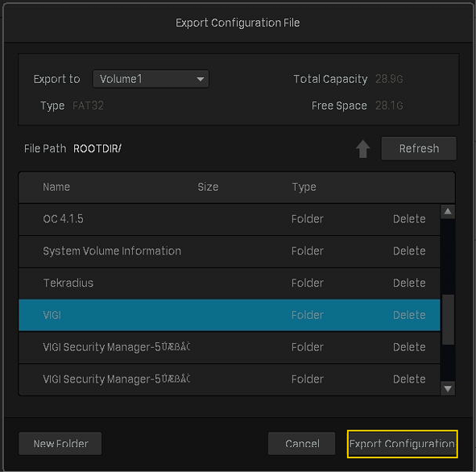Click Export Configuration button
The width and height of the screenshot is (476, 472).
click(x=402, y=444)
